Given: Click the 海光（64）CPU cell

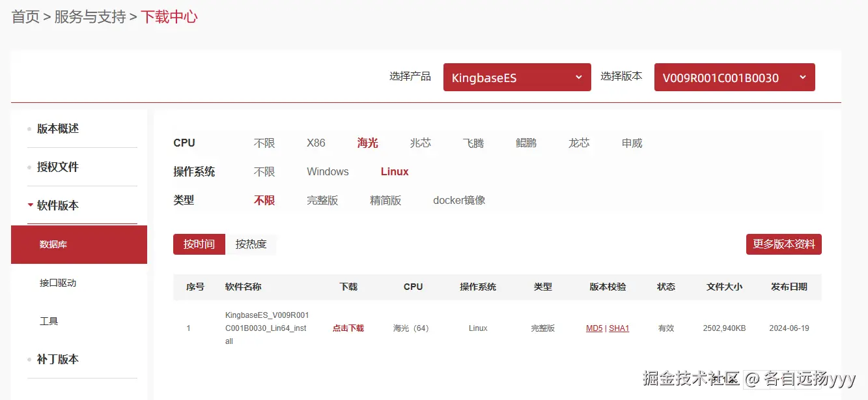Looking at the screenshot, I should click(x=413, y=328).
